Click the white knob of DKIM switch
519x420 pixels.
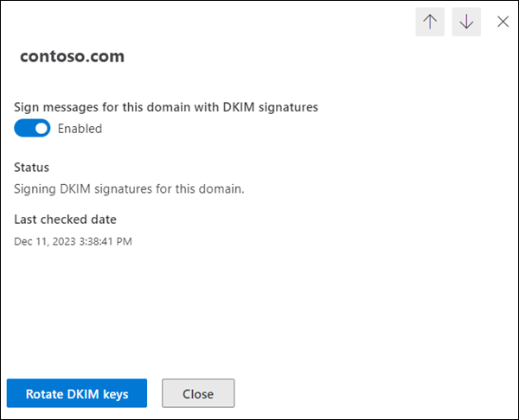(42, 129)
